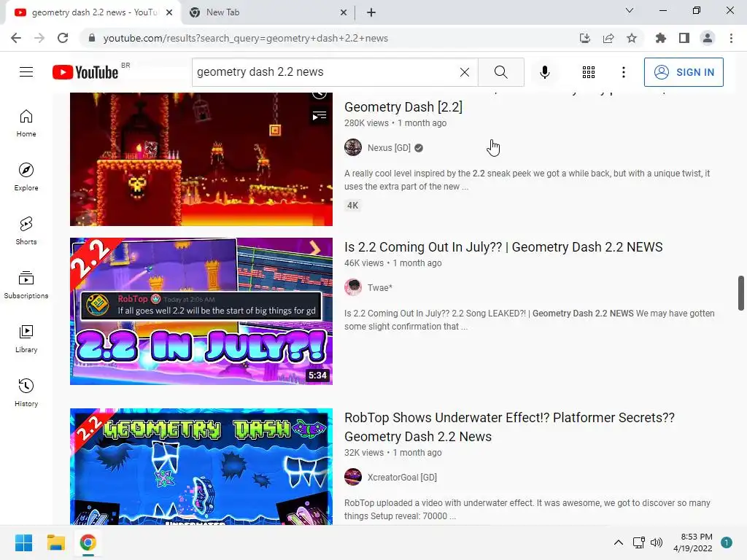Image resolution: width=747 pixels, height=560 pixels.
Task: Open the network icon in system tray
Action: click(638, 542)
